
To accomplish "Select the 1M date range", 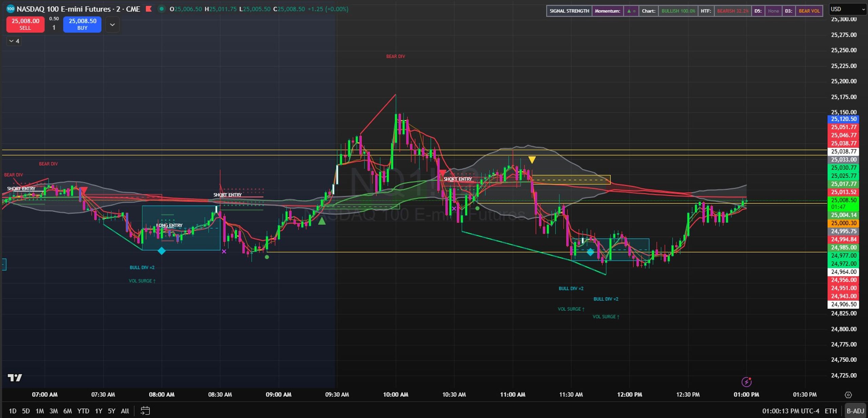I will pos(40,411).
